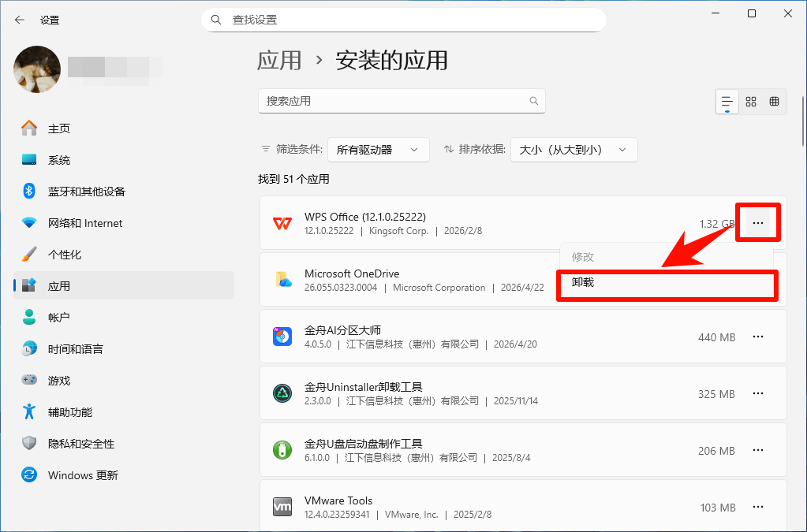Click the 325 MB size value
This screenshot has width=807, height=532.
click(x=716, y=394)
